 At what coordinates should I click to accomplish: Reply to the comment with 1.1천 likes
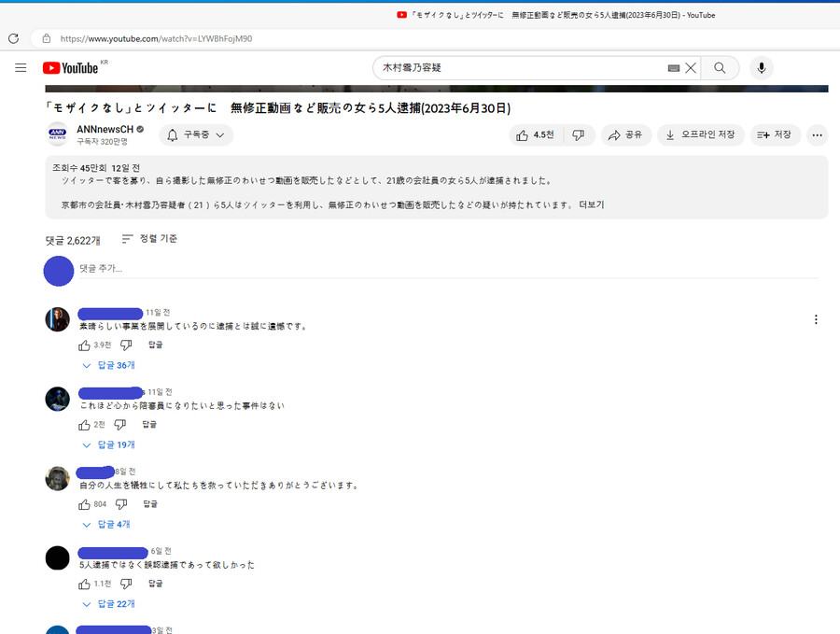tap(155, 583)
